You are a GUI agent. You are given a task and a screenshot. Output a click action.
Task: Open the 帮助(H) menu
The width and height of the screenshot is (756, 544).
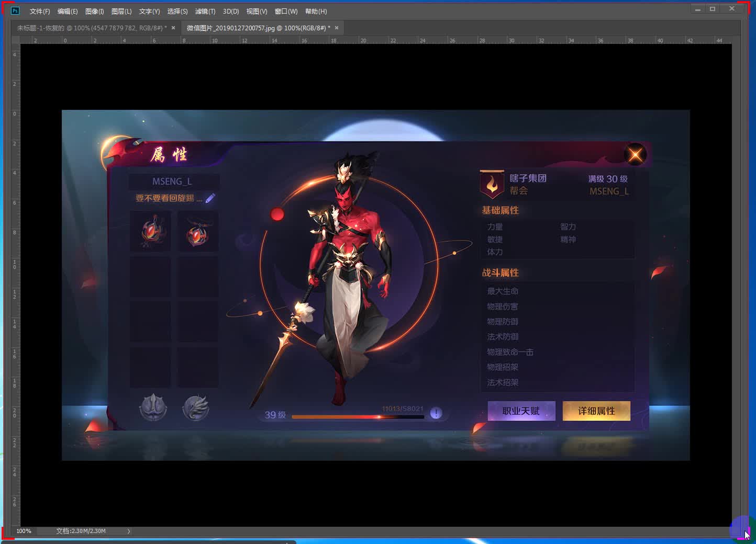[316, 11]
